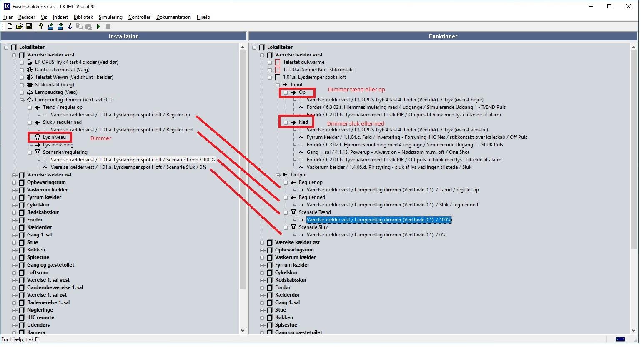
Task: Select Lys niveau dimmer output item
Action: tap(54, 137)
